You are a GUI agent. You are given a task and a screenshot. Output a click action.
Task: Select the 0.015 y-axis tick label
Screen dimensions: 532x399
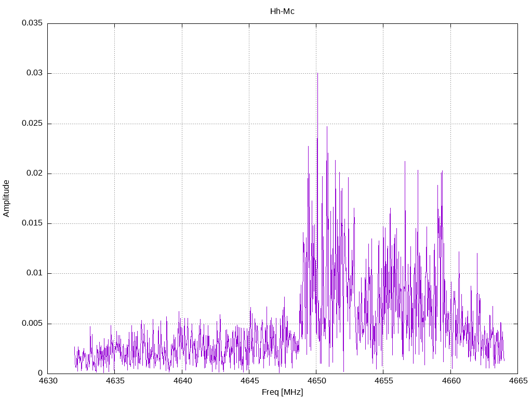[x=32, y=223]
